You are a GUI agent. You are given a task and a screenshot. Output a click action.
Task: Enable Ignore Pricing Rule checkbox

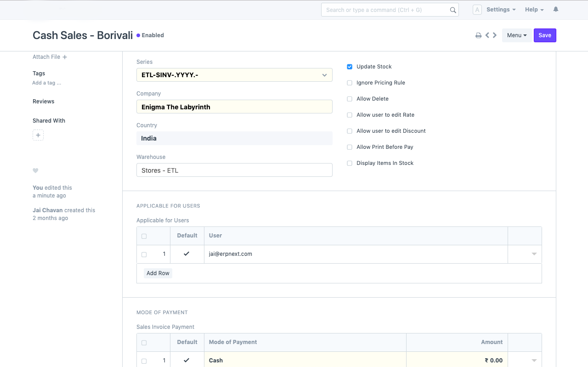click(350, 83)
